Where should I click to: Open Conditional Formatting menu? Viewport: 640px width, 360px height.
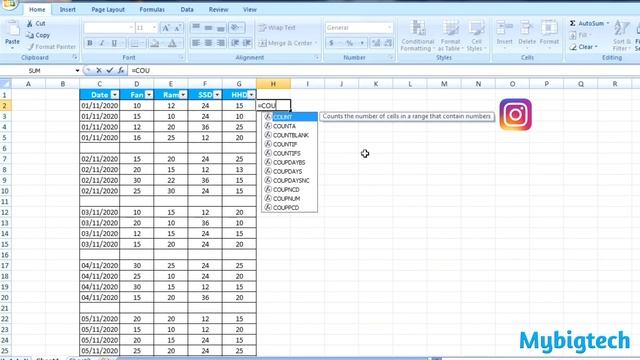(417, 36)
